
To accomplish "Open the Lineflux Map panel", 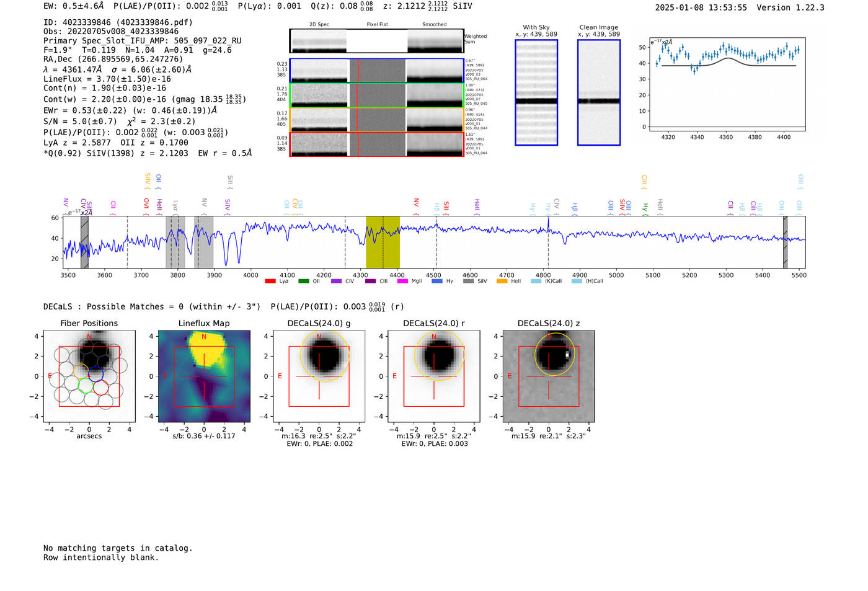I will [x=204, y=376].
